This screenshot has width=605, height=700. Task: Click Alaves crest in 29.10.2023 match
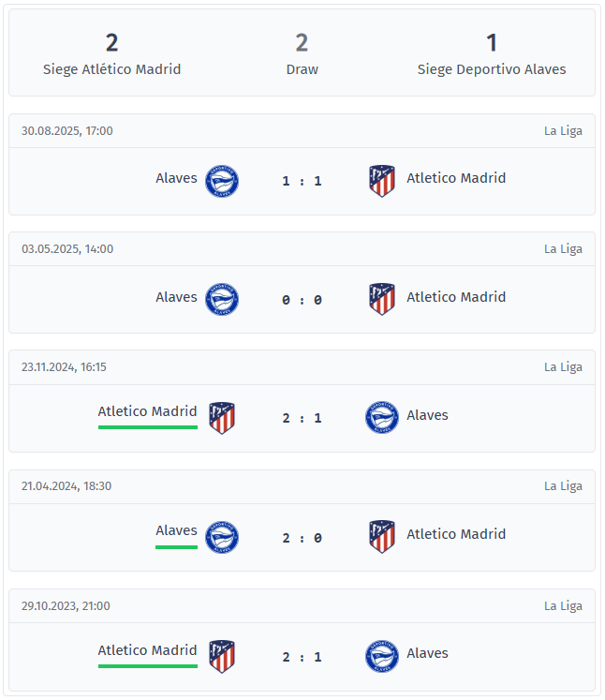(x=382, y=656)
